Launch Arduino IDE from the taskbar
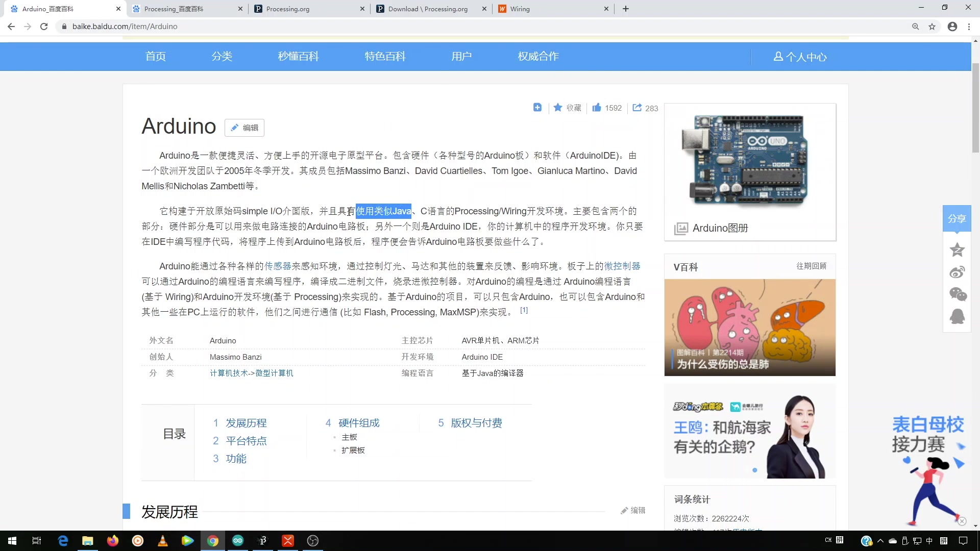 pyautogui.click(x=238, y=540)
